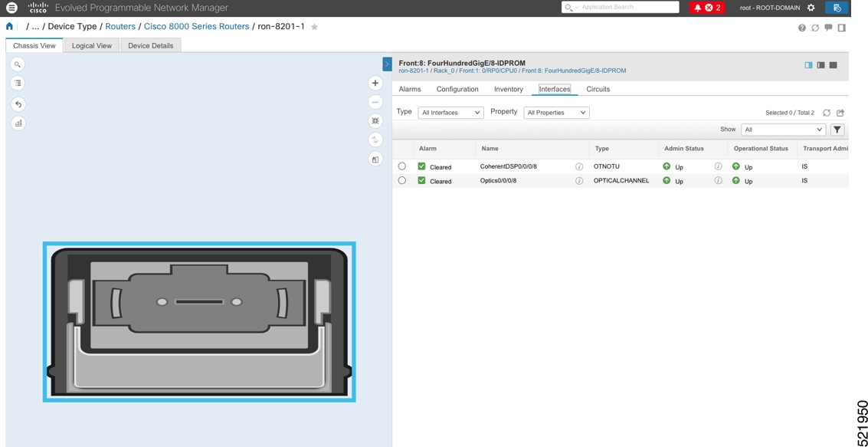
Task: Click the bottom icon in chassis zoom toolbar
Action: pos(375,159)
